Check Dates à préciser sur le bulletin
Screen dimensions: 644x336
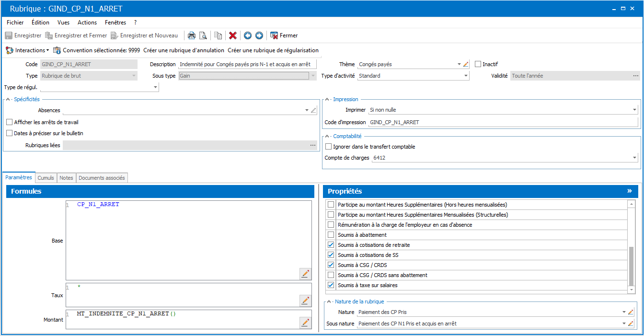[x=10, y=133]
